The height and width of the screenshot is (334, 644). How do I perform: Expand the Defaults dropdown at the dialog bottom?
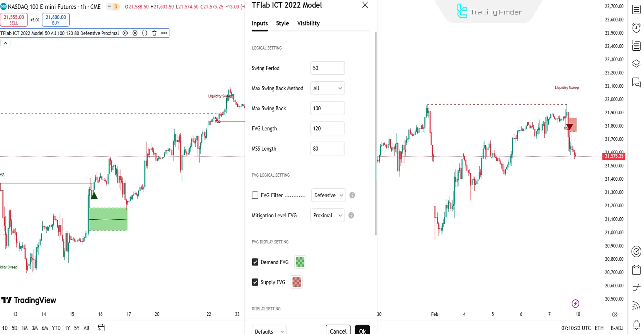coord(269,330)
